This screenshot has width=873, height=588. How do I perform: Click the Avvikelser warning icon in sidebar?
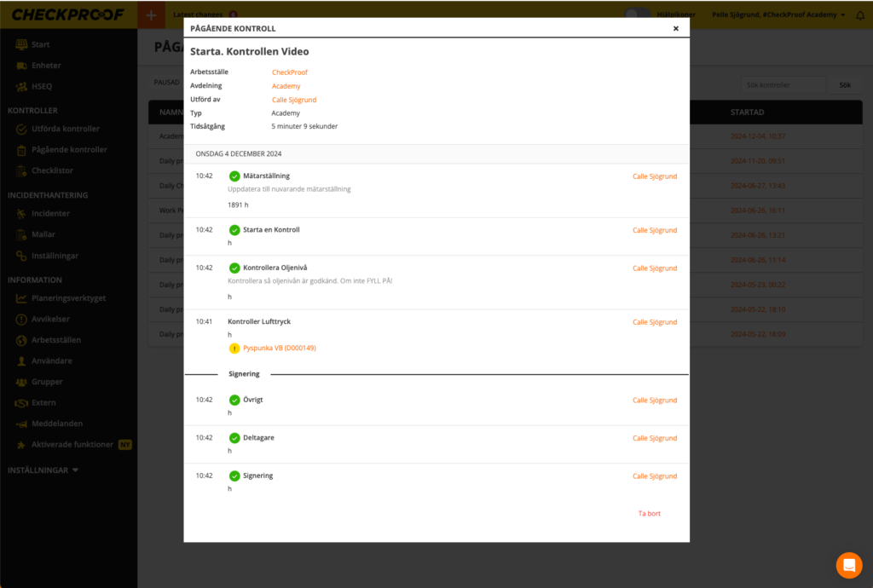pyautogui.click(x=21, y=320)
